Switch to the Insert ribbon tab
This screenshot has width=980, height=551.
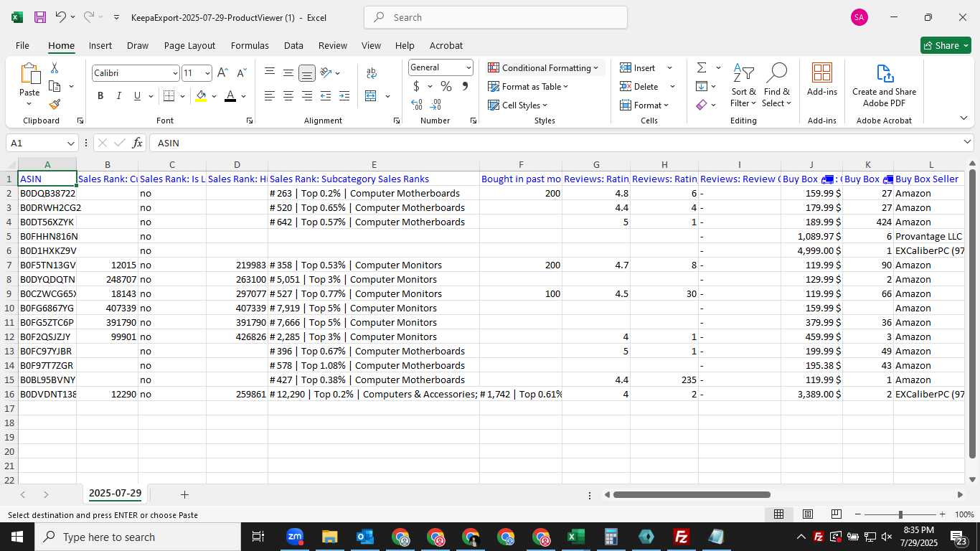pos(100,45)
